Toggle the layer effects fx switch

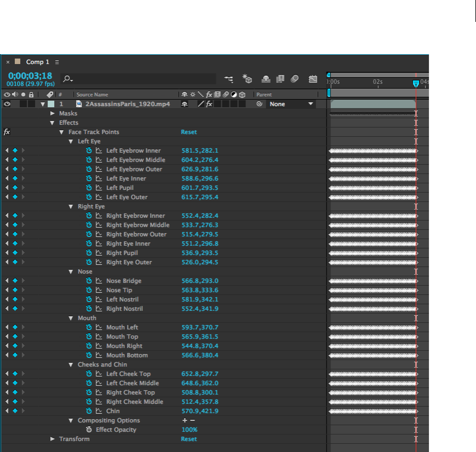209,104
